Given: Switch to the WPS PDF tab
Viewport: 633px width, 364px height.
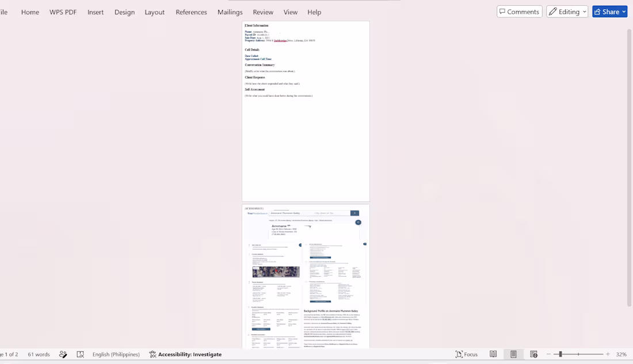Looking at the screenshot, I should tap(63, 12).
